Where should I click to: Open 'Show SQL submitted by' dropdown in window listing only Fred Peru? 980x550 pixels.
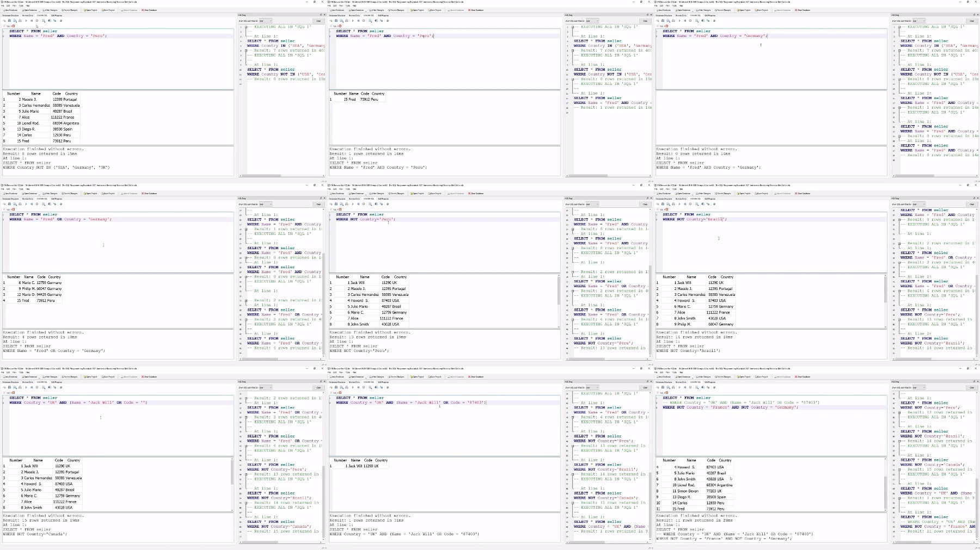pos(592,21)
